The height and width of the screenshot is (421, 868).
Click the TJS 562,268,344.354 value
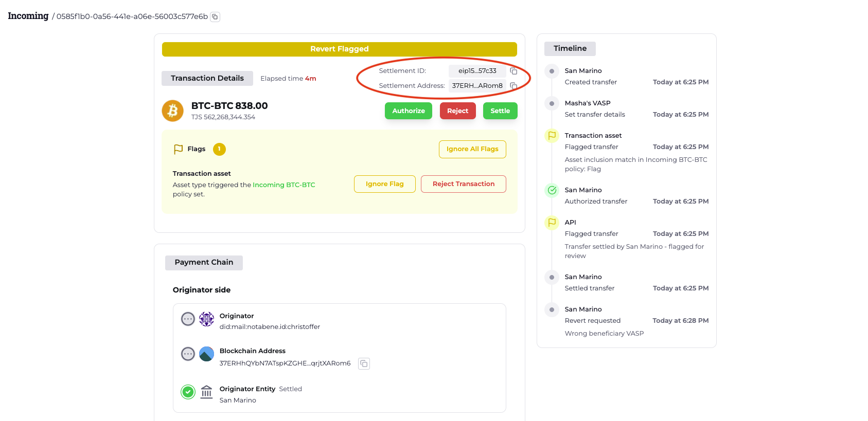point(223,117)
